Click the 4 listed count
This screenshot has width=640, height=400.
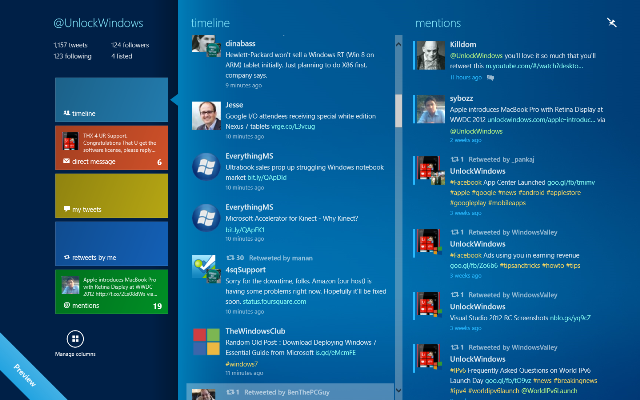(122, 56)
